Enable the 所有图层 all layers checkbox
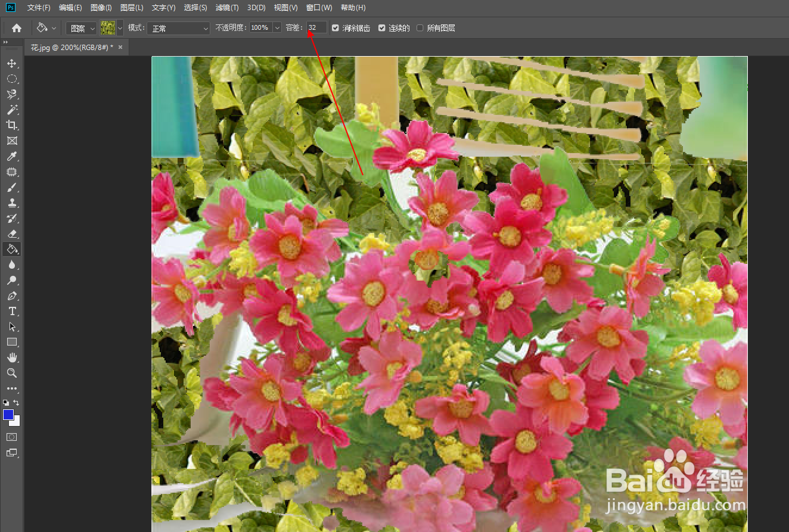 [x=420, y=28]
